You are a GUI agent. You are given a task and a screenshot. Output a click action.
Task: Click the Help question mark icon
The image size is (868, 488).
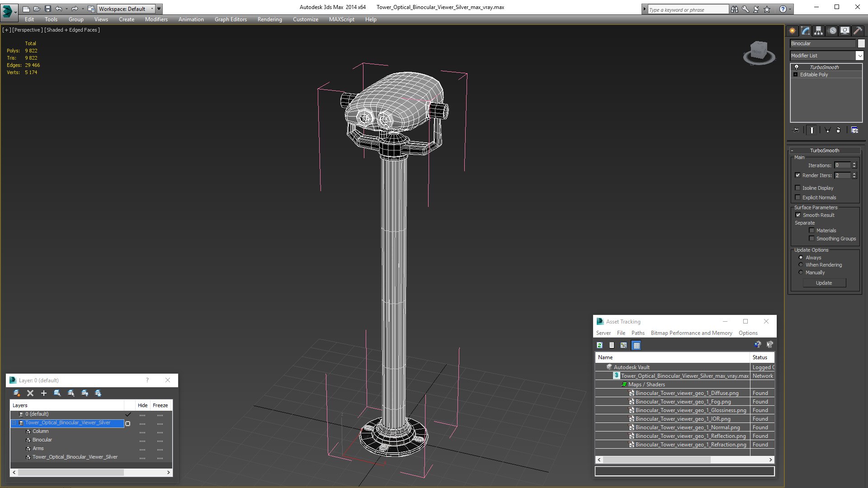pos(783,9)
